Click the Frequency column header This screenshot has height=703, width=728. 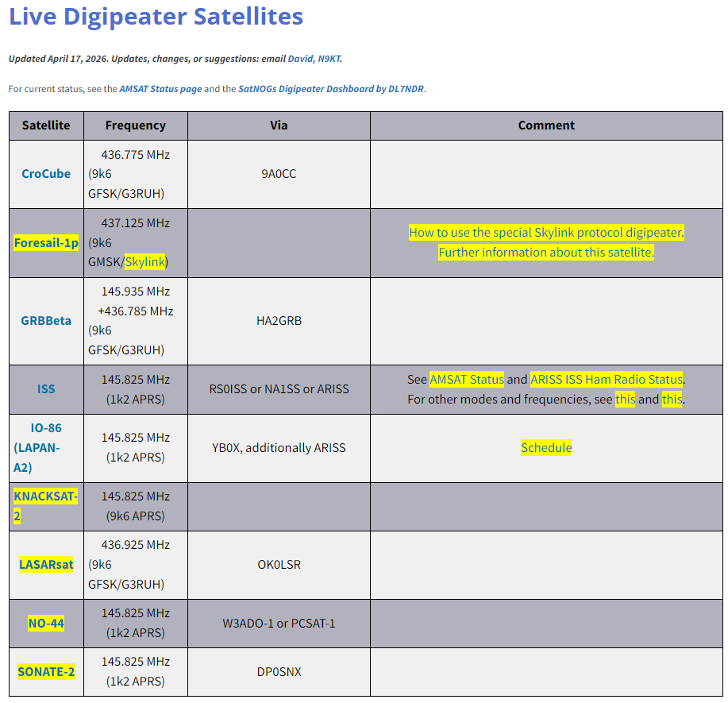[x=136, y=126]
